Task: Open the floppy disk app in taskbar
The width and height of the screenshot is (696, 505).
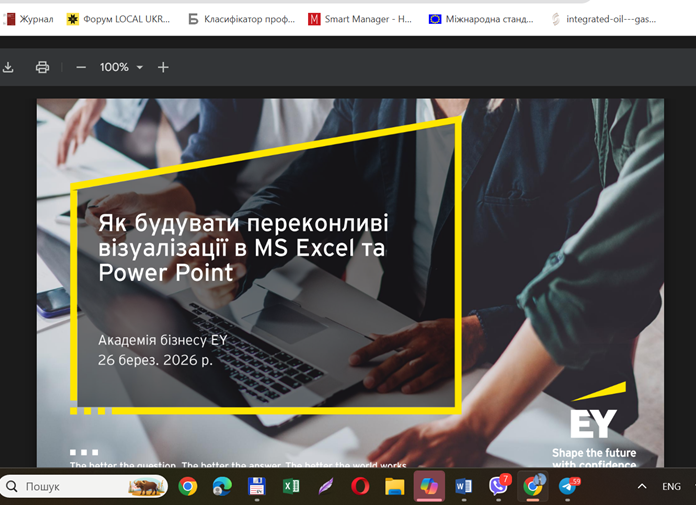Action: (257, 486)
